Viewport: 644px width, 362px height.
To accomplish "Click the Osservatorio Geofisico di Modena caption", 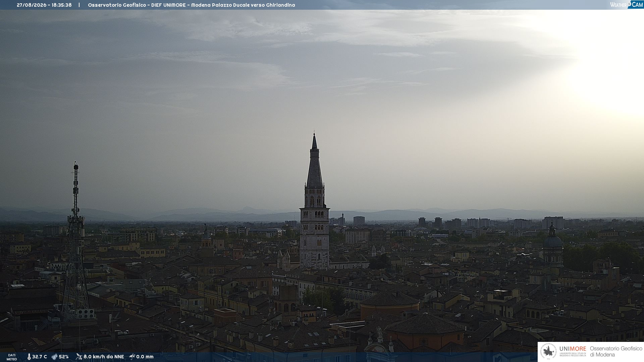I will [x=616, y=352].
